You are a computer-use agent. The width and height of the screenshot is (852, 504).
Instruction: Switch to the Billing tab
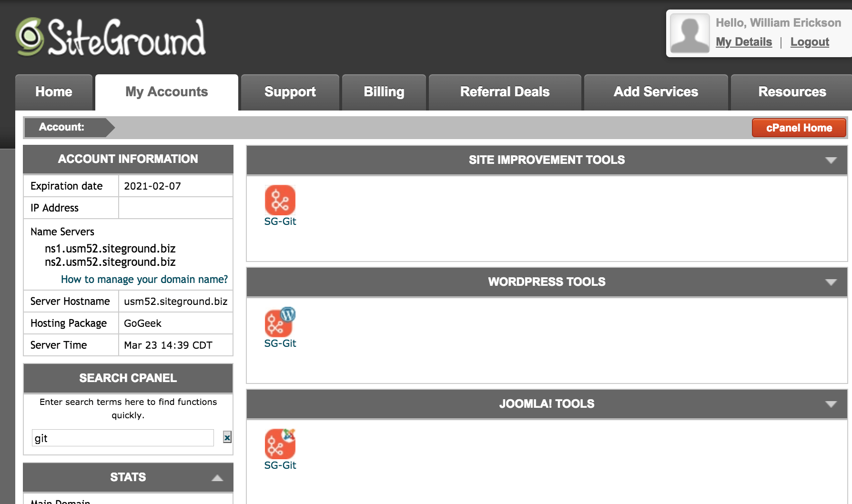pyautogui.click(x=384, y=92)
